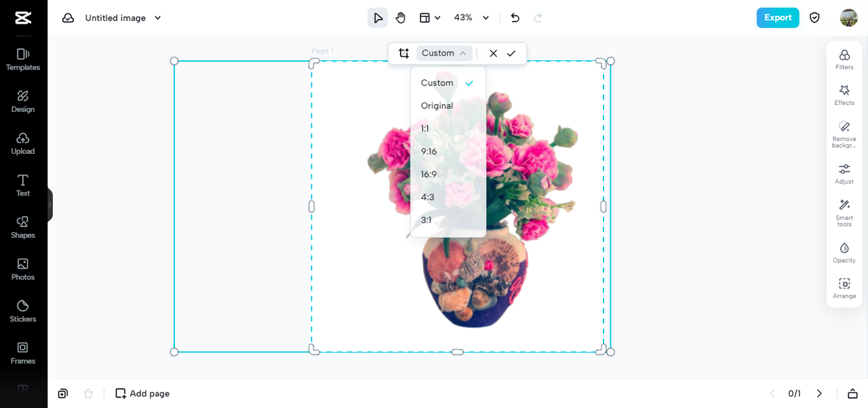Confirm the crop with checkmark

click(511, 53)
